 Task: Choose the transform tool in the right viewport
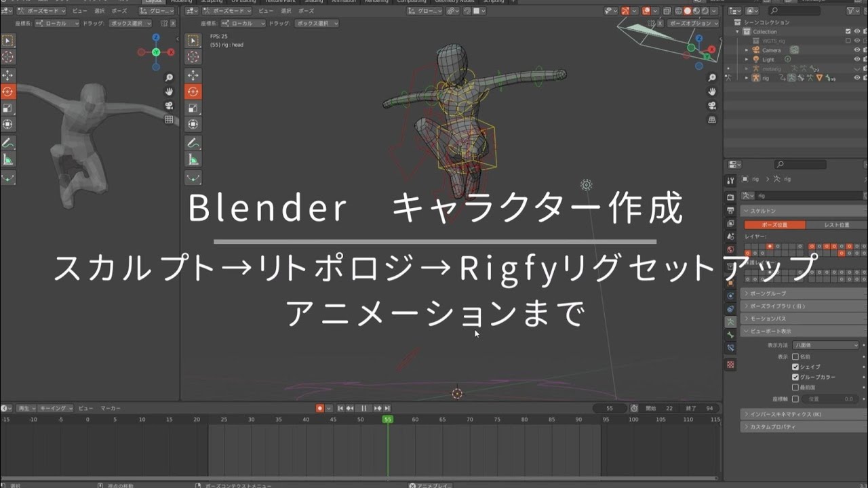click(x=193, y=124)
